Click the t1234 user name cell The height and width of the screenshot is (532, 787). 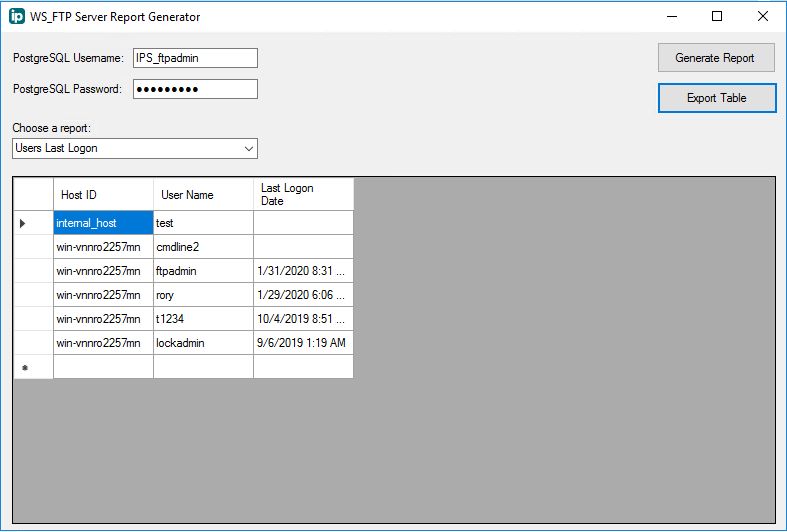pos(203,319)
